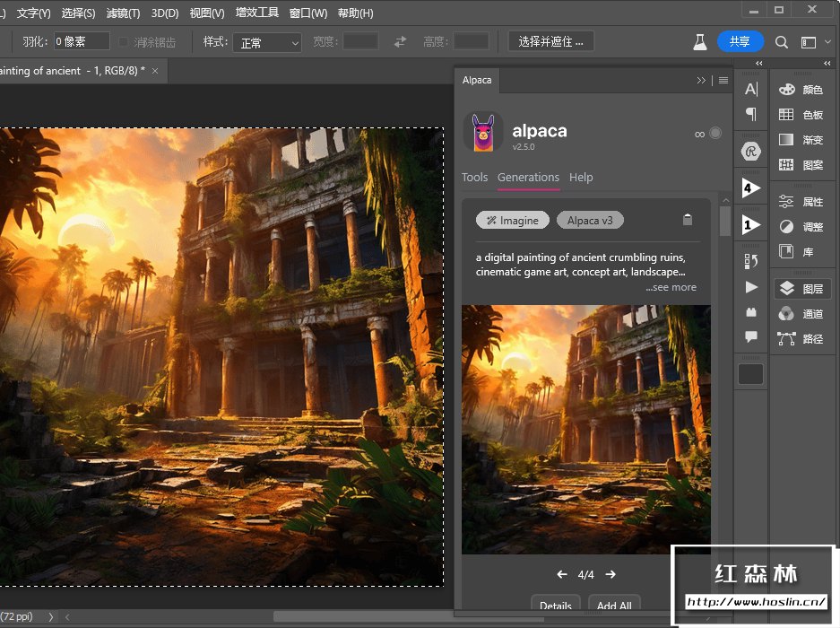Expand the workspace switcher dropdown arrow

[827, 42]
